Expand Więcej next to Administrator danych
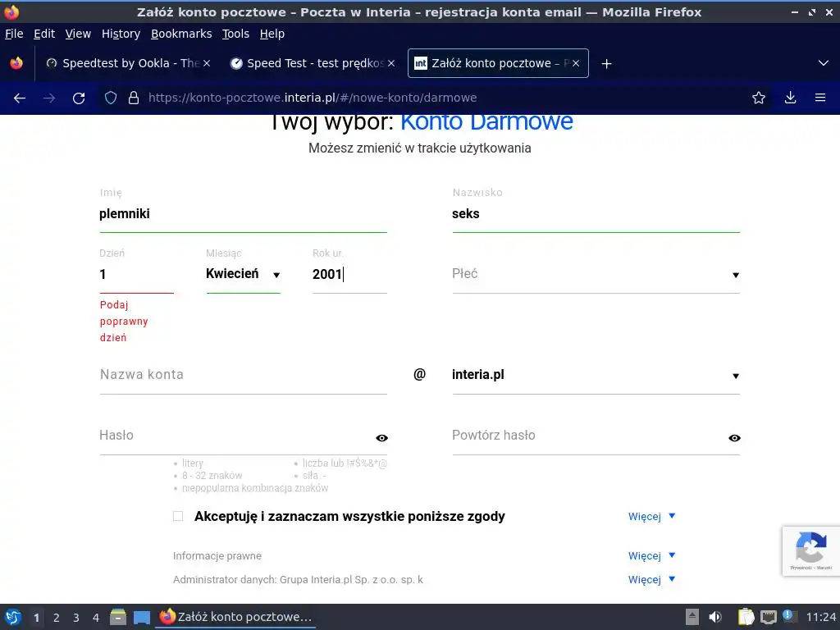 pyautogui.click(x=651, y=580)
